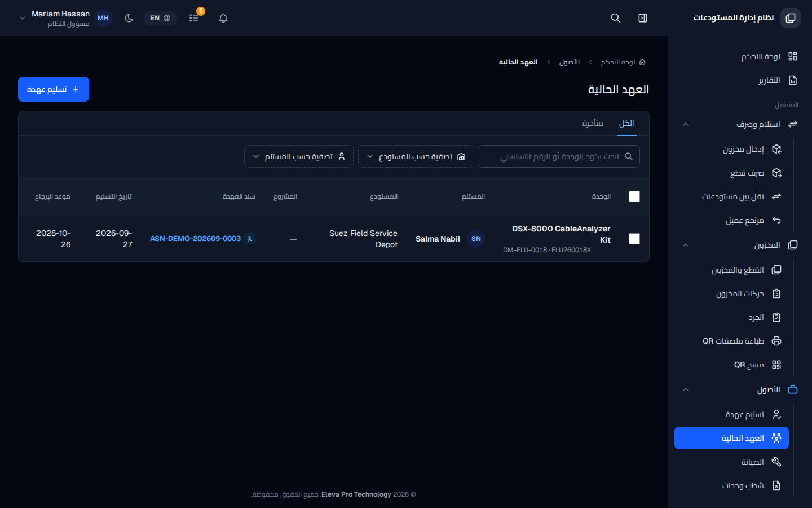
Task: Open تصفية حسب المستلم filter dropdown
Action: (x=299, y=156)
